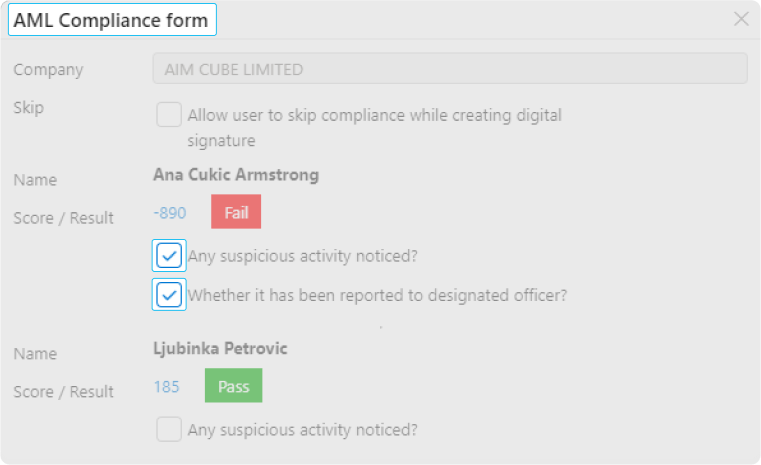This screenshot has height=465, width=761.
Task: Close the AML Compliance form dialog
Action: pos(741,19)
